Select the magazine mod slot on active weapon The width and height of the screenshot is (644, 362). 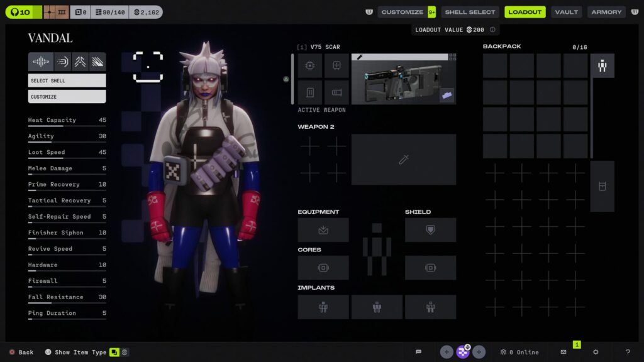[x=309, y=92]
